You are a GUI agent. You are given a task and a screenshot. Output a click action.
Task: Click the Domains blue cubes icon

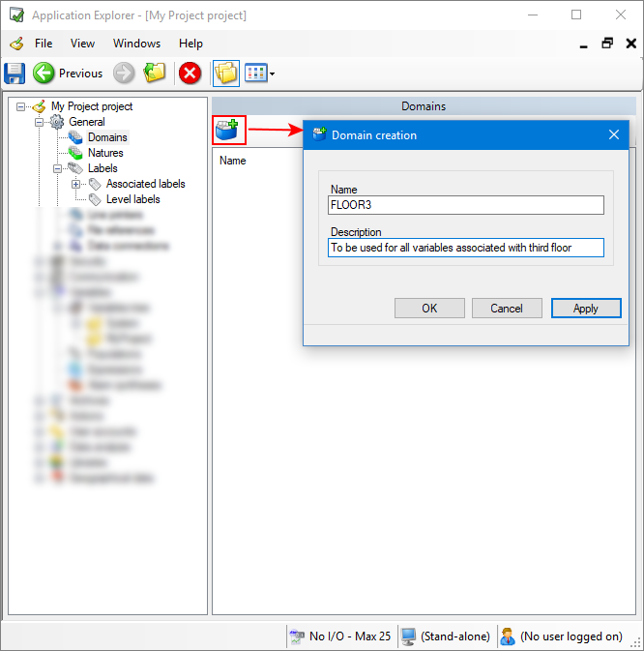tap(75, 137)
